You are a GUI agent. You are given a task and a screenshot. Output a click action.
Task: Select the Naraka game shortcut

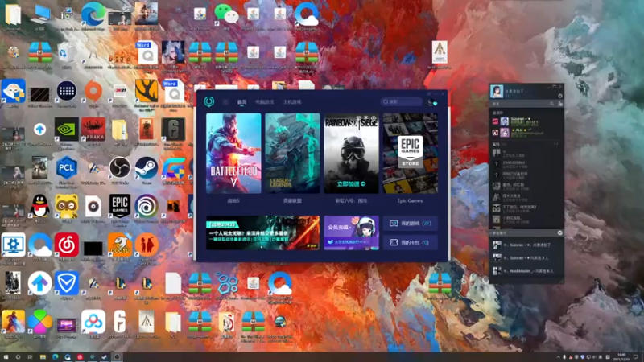93,131
